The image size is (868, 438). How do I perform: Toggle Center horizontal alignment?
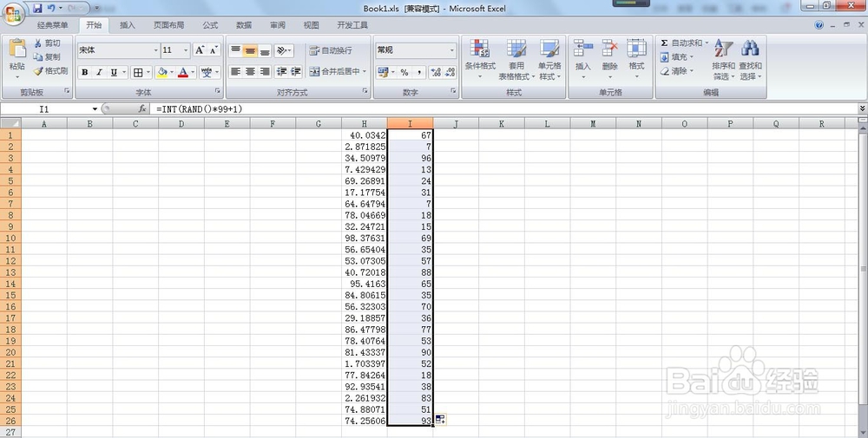(250, 72)
